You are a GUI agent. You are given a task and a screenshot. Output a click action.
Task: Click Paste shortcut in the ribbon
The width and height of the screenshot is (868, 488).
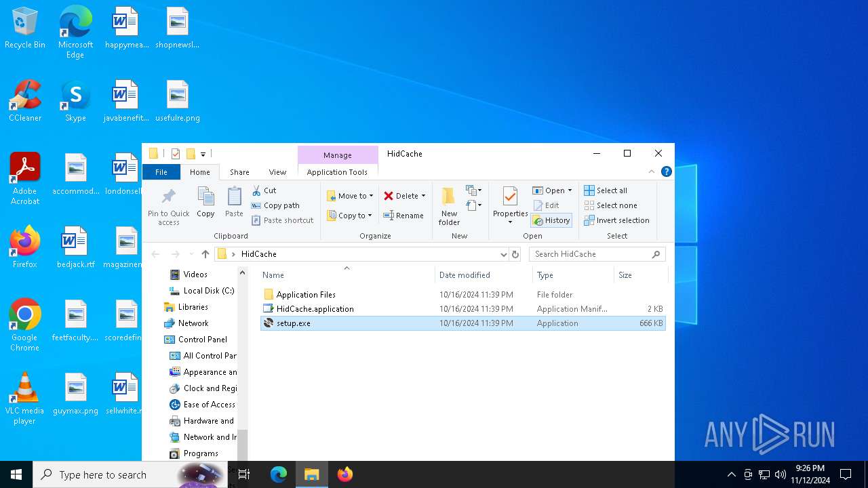point(282,220)
